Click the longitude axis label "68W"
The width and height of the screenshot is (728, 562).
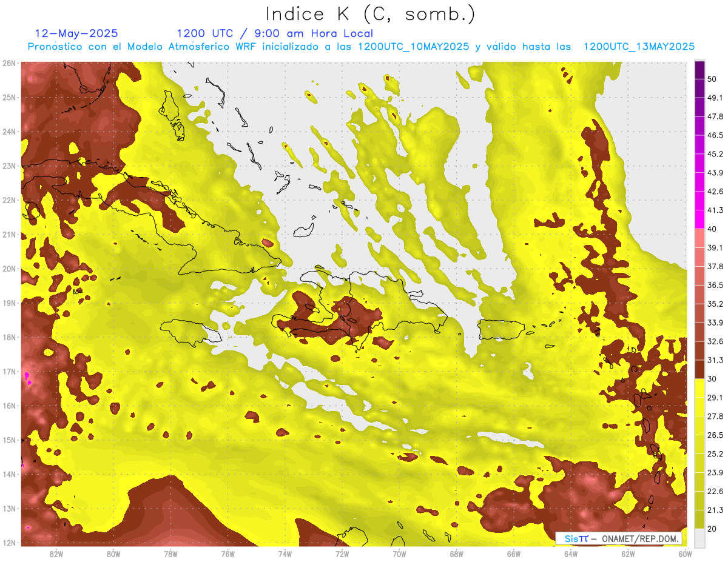tap(456, 554)
